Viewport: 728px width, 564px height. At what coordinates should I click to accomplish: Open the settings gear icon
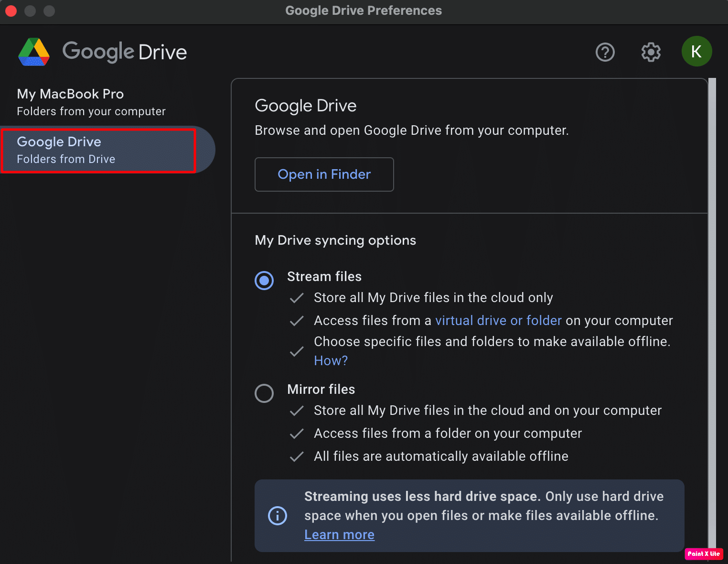651,52
